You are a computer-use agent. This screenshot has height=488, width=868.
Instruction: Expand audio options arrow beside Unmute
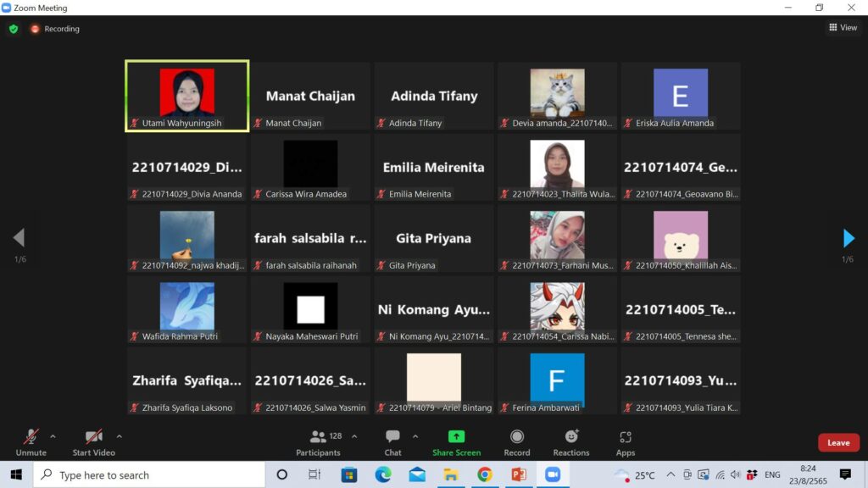53,437
